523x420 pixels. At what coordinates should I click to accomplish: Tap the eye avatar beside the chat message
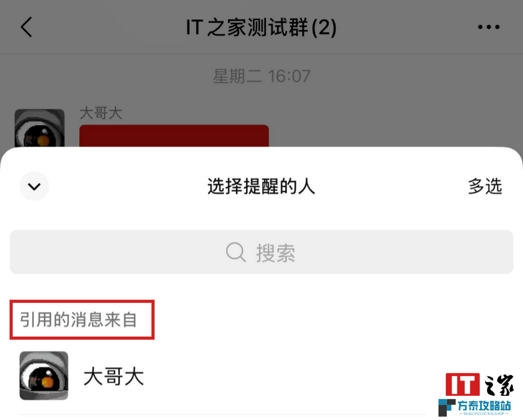pyautogui.click(x=39, y=128)
